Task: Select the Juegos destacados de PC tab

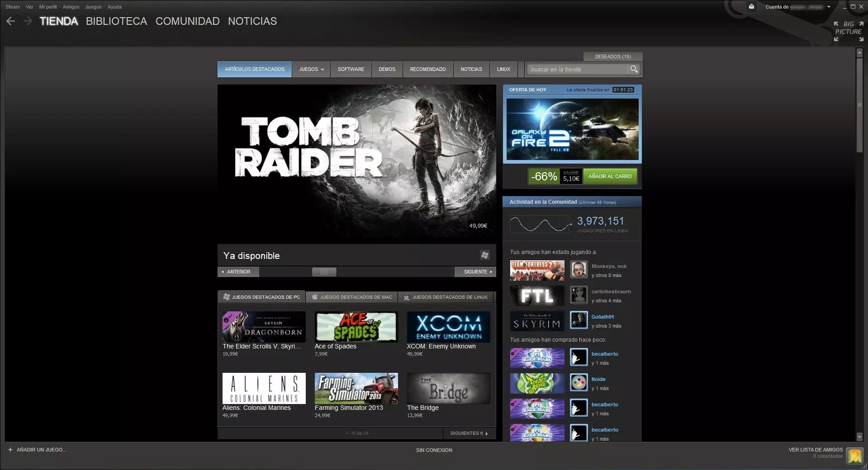Action: 261,297
